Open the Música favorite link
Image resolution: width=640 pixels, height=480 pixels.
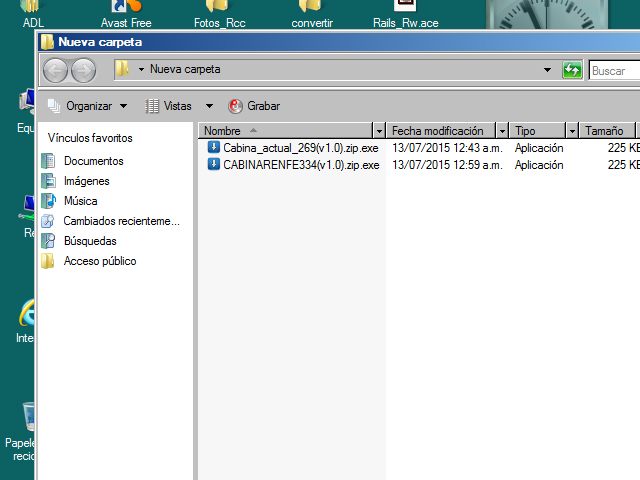pos(80,201)
